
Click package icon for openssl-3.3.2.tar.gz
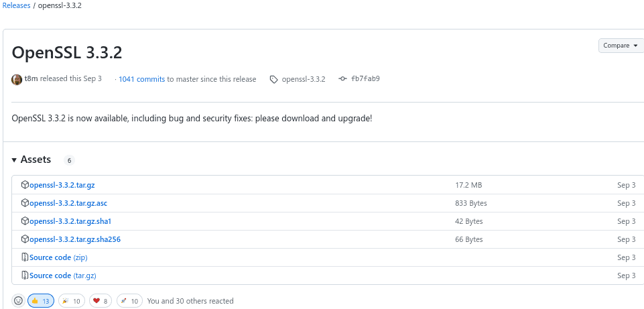[25, 185]
